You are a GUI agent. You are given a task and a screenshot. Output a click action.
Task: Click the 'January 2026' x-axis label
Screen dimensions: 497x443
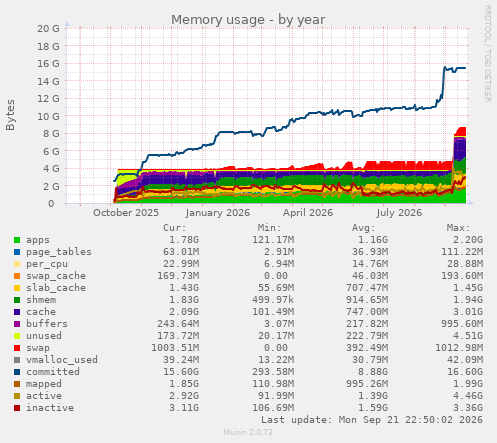(x=218, y=213)
